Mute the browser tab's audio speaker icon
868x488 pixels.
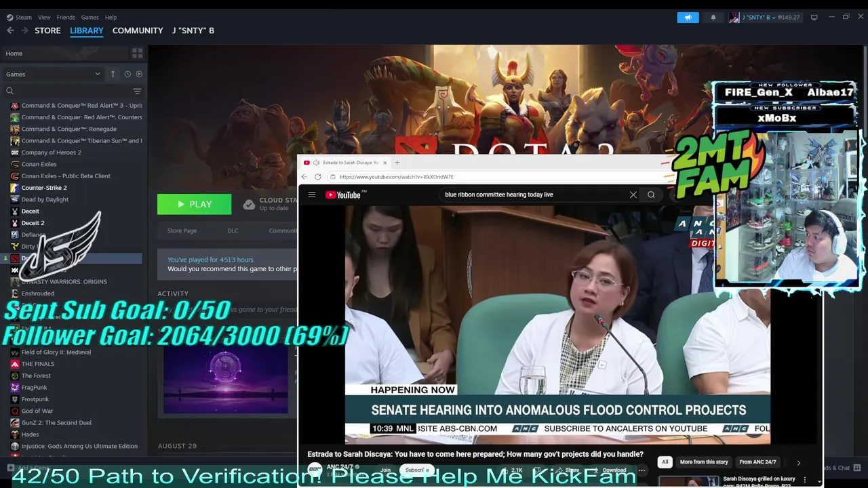pyautogui.click(x=316, y=163)
